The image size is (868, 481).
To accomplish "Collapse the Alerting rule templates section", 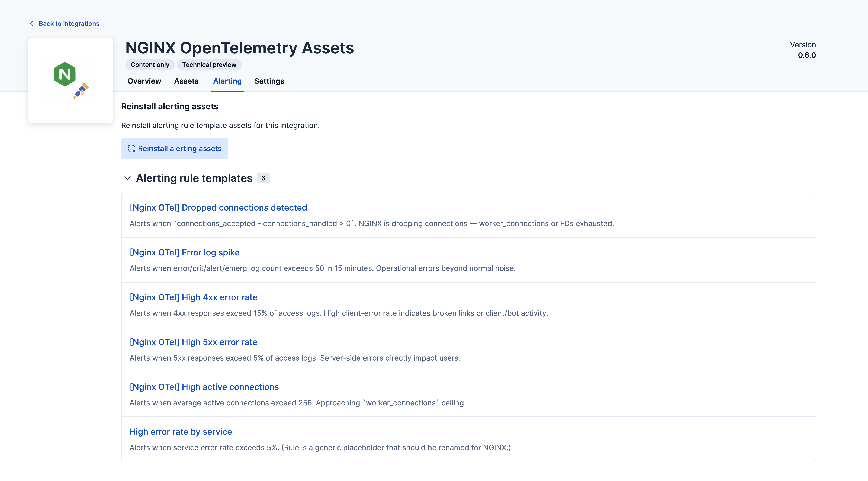I will (127, 178).
